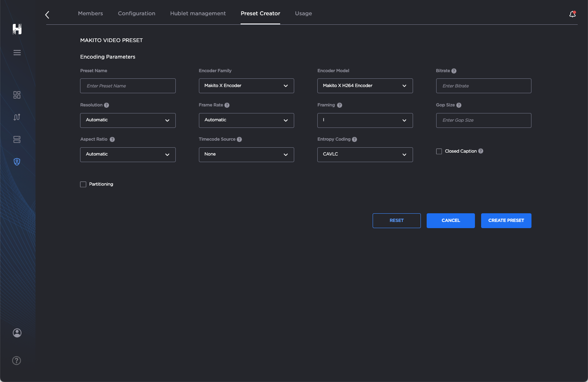Open the Encoder Family dropdown

tap(246, 86)
